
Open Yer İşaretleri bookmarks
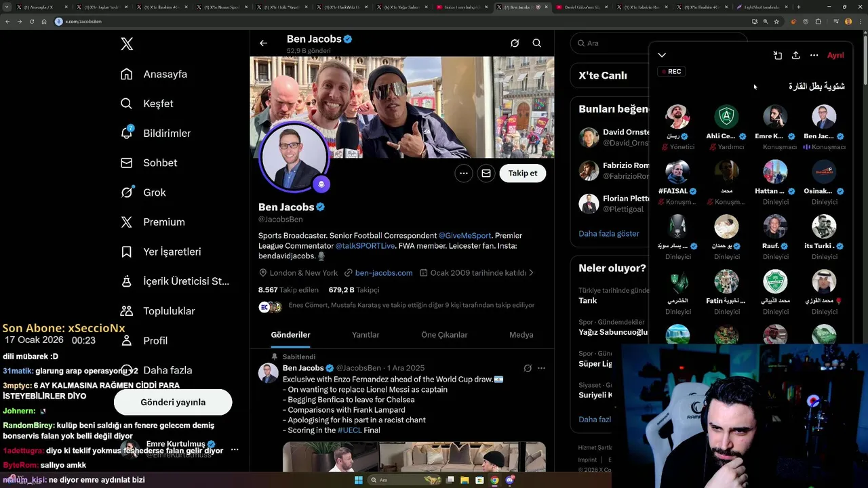(161, 251)
